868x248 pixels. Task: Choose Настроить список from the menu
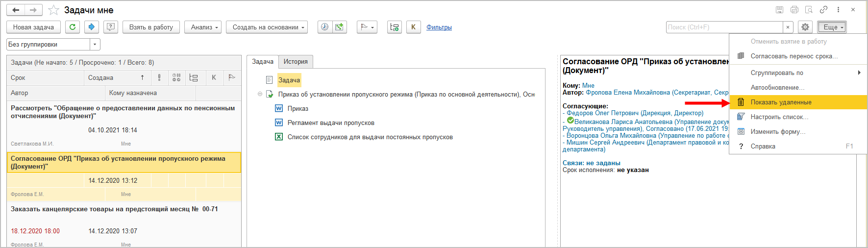click(x=779, y=117)
